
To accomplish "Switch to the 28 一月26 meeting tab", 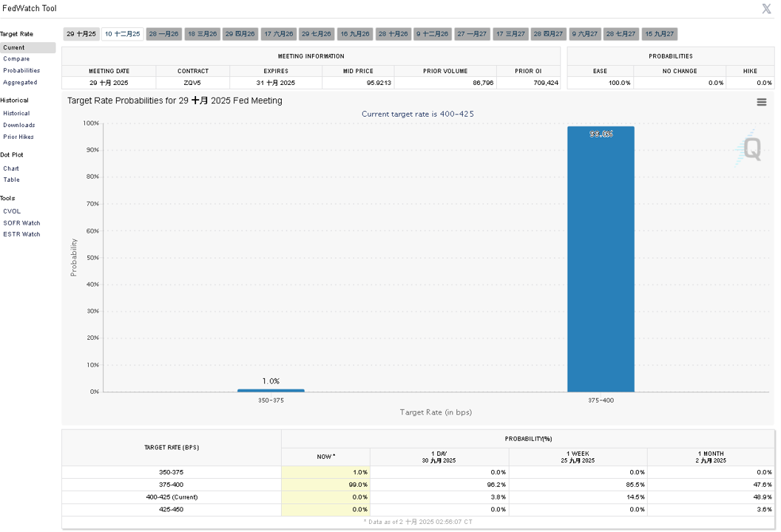I will (164, 34).
